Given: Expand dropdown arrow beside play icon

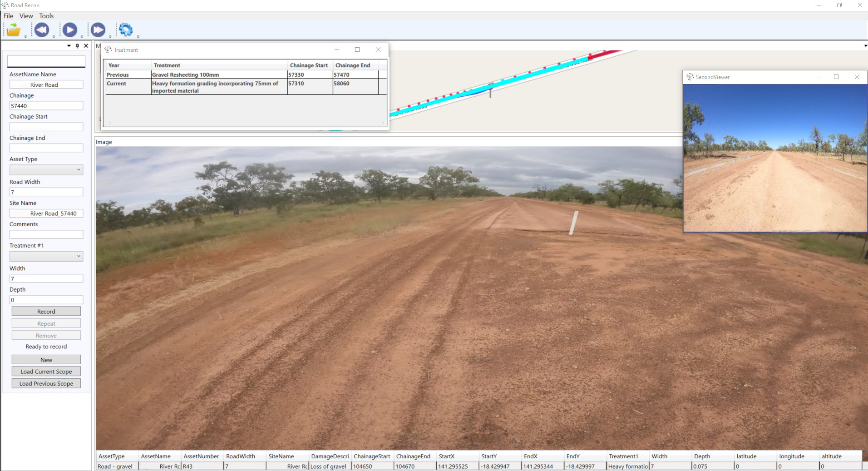Looking at the screenshot, I should [x=82, y=36].
